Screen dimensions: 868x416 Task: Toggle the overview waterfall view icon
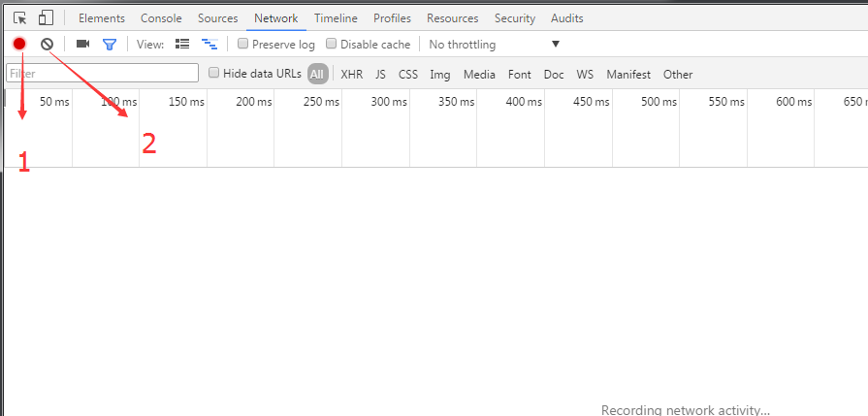tap(209, 44)
